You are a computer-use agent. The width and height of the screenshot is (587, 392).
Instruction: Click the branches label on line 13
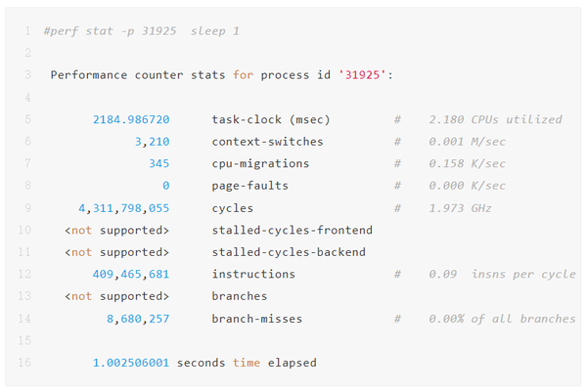239,296
